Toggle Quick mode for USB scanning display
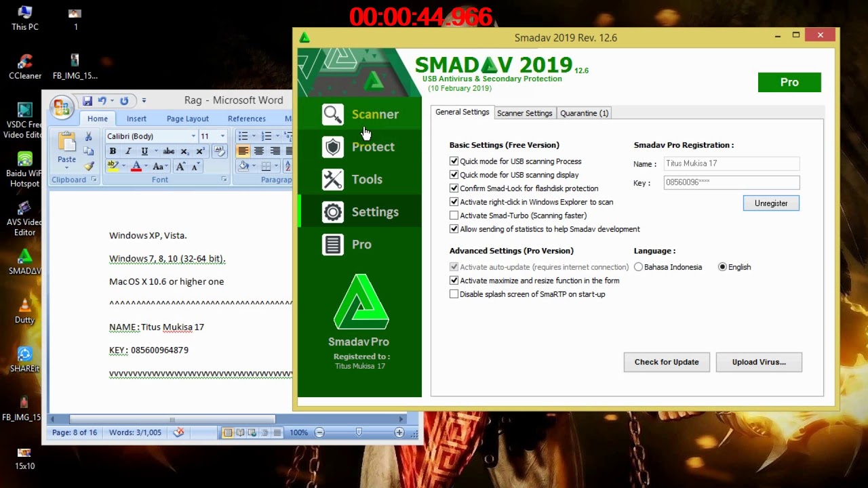This screenshot has width=868, height=488. tap(454, 175)
